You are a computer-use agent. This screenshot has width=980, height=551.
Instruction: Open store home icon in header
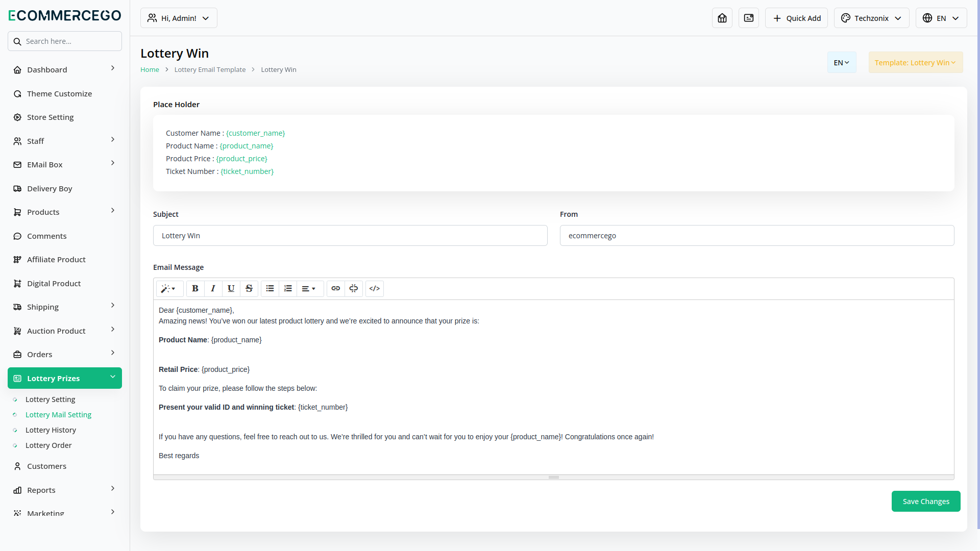(722, 18)
